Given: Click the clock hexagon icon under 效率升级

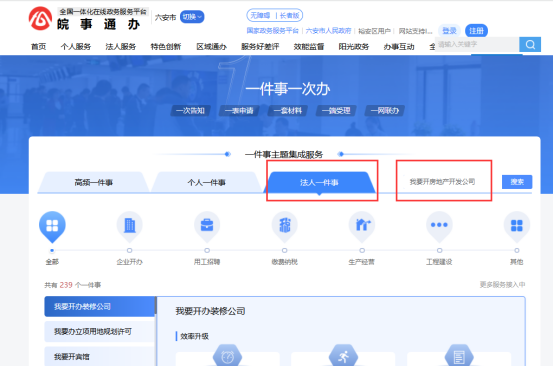Looking at the screenshot, I should coord(227,356).
